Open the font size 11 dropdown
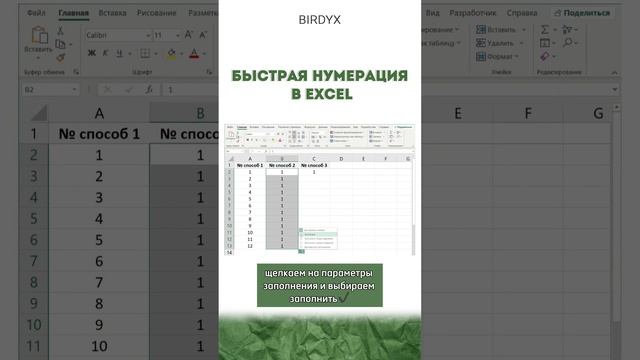 tap(178, 36)
